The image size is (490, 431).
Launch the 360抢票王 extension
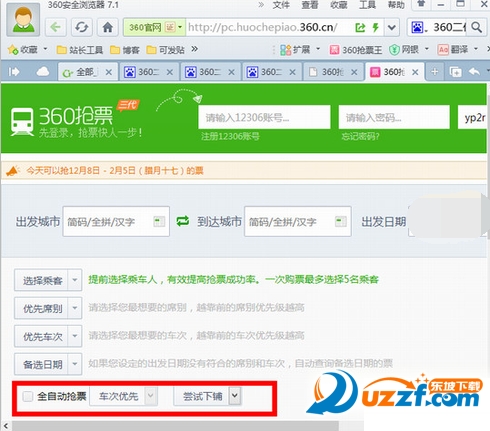coord(356,50)
